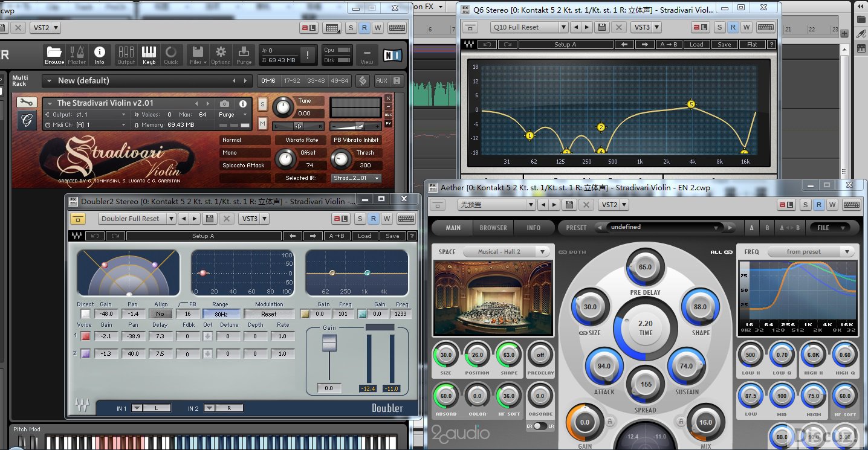
Task: Open the Kontakt View size menu
Action: pyautogui.click(x=367, y=55)
